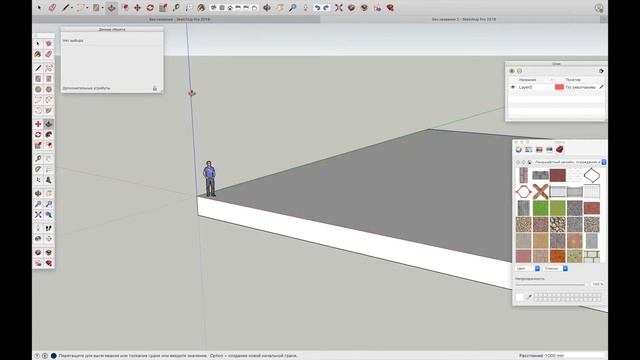Screen dimensions: 640x360
Task: Open Extension Warehouse from top toolbar
Action: [x=364, y=7]
